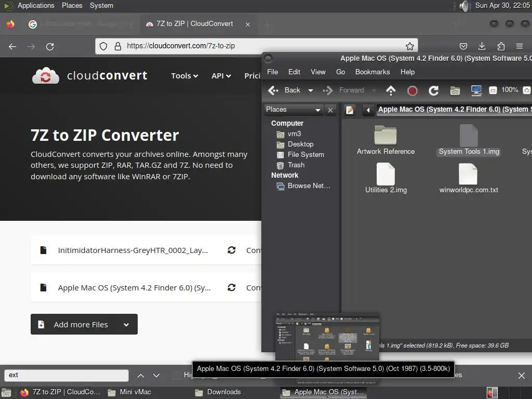This screenshot has width=532, height=399.
Task: Click the convert icon for InitimidatorHarness file
Action: (x=231, y=250)
